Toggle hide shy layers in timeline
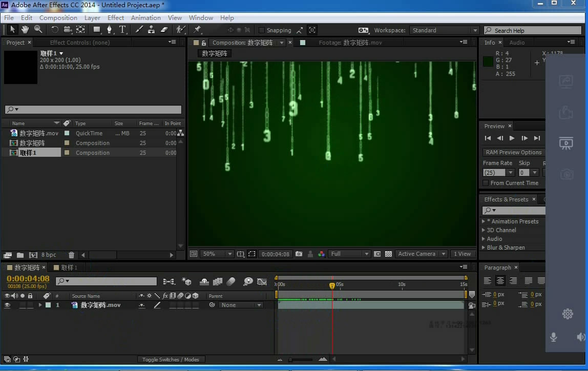Viewport: 588px width, 371px height. (204, 282)
